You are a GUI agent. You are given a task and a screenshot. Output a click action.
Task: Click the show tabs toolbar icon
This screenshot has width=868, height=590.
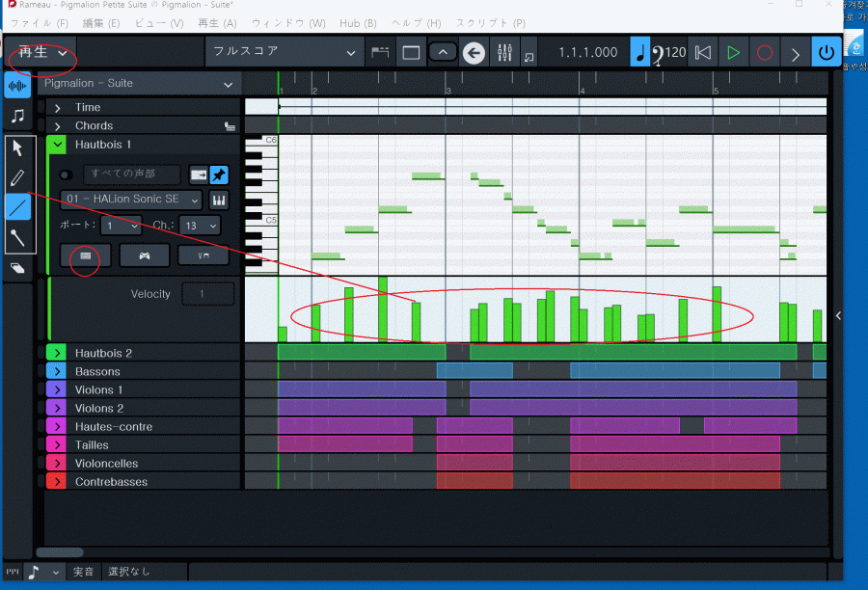tap(380, 53)
